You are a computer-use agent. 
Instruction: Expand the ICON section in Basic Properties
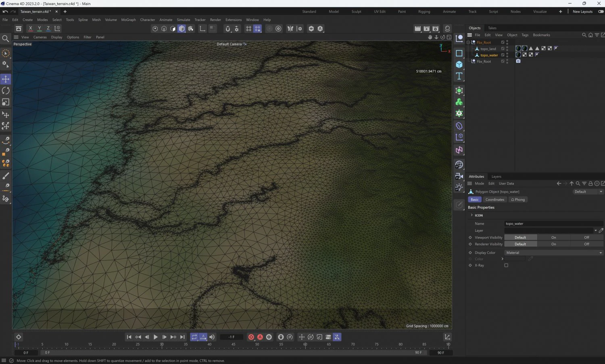click(472, 215)
